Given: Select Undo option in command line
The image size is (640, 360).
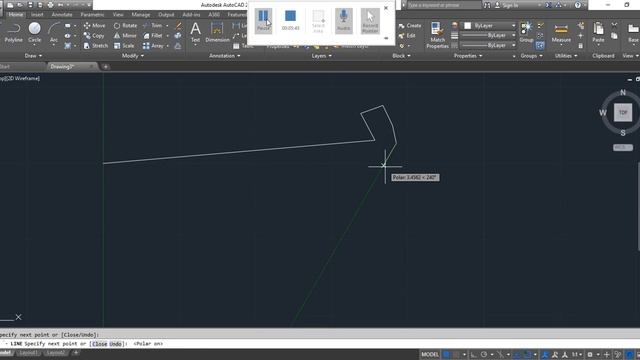Looking at the screenshot, I should (116, 344).
